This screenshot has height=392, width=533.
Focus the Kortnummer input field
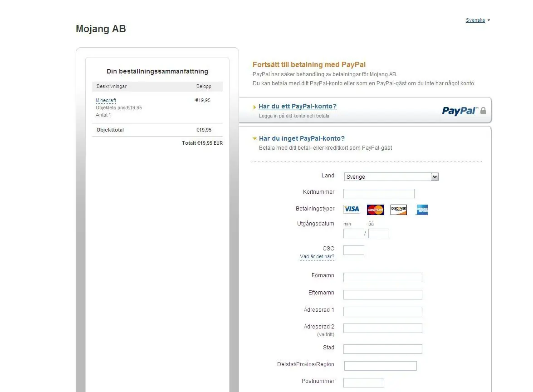point(379,193)
